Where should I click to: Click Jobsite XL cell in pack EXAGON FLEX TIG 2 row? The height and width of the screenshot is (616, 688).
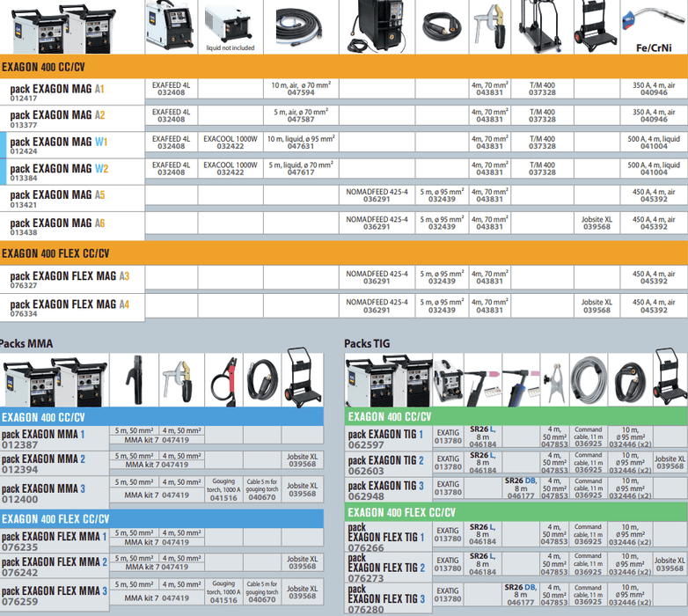click(670, 564)
